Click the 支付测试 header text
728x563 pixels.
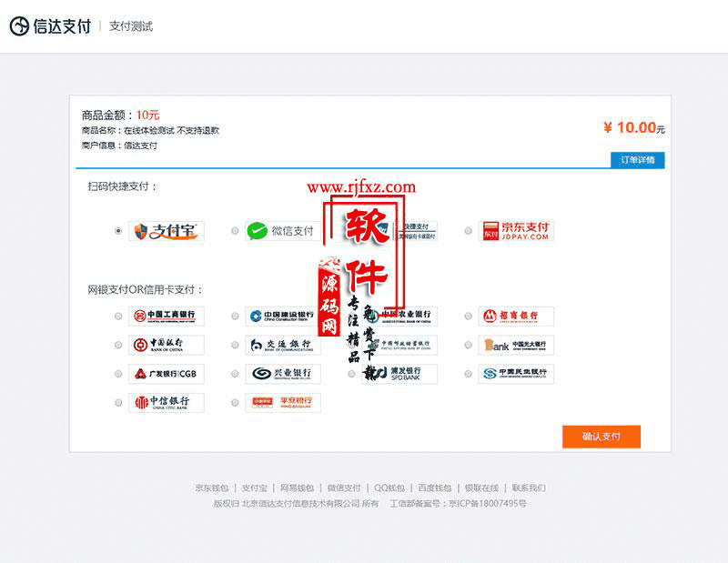tap(131, 26)
